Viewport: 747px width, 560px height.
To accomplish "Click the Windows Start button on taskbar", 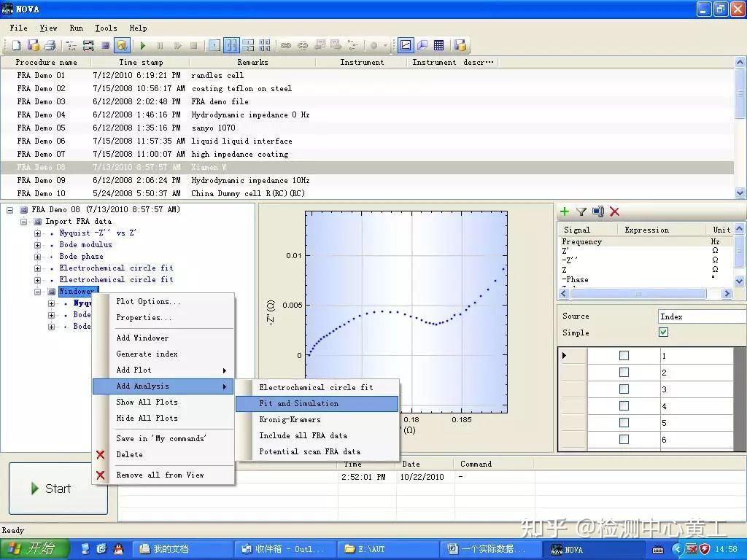I will 34,549.
